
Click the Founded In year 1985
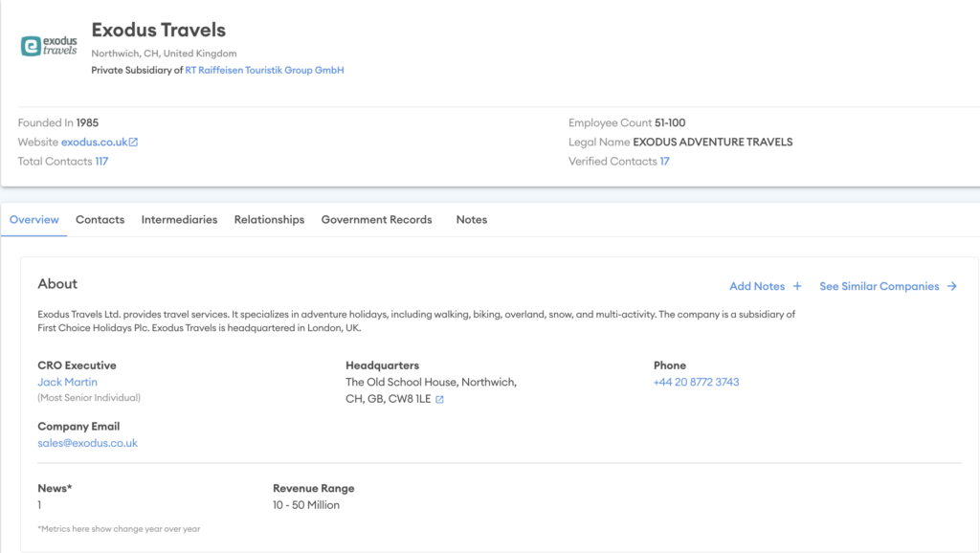click(x=87, y=122)
